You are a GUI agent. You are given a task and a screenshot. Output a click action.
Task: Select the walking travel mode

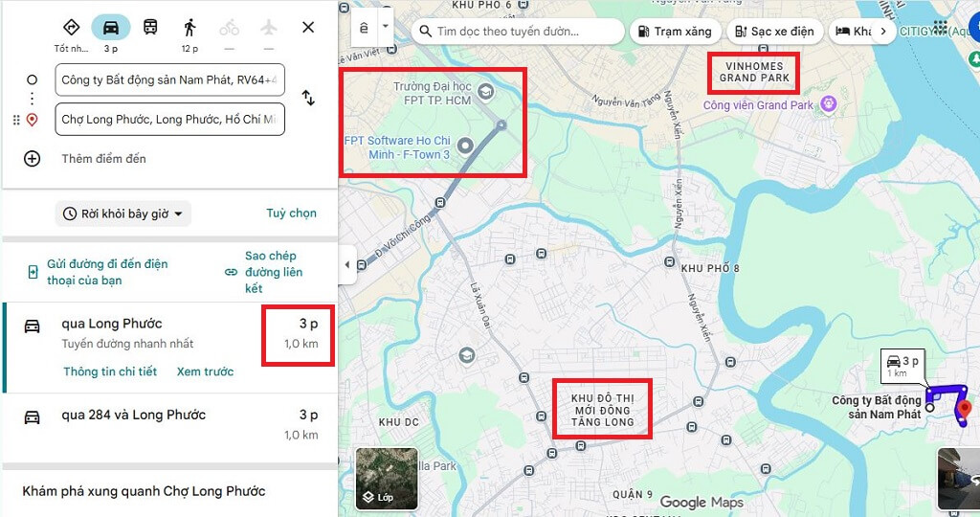190,28
